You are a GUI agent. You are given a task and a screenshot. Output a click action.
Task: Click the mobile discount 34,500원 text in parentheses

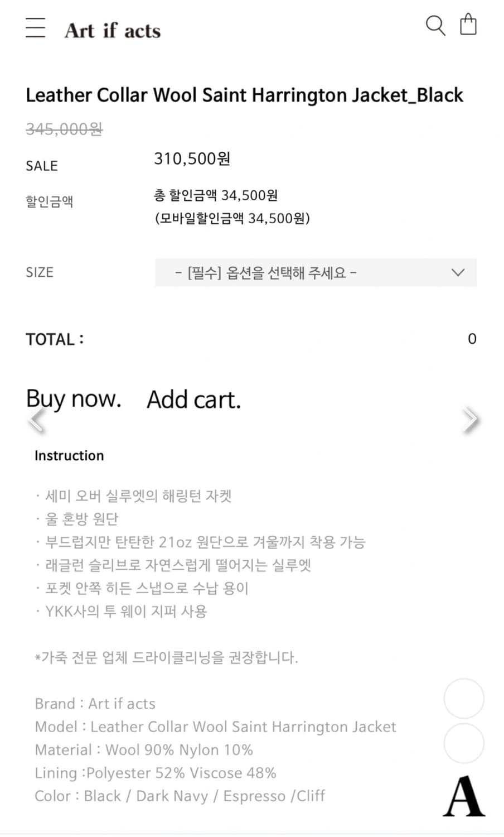tap(232, 218)
